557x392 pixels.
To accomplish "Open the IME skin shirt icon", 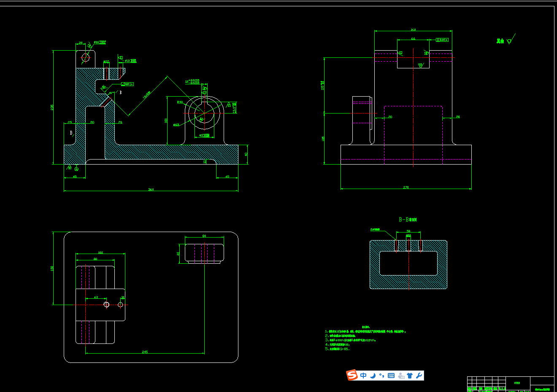I will pos(410,376).
